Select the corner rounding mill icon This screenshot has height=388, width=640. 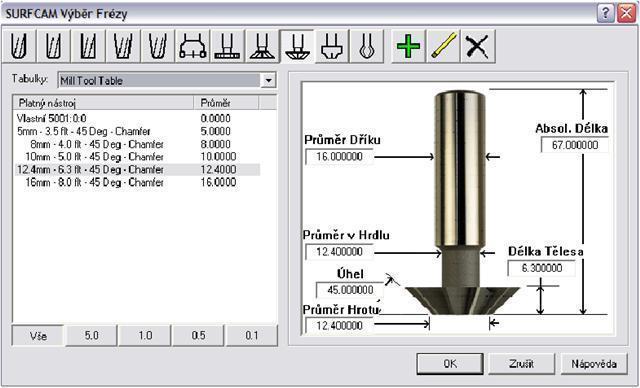[x=331, y=46]
